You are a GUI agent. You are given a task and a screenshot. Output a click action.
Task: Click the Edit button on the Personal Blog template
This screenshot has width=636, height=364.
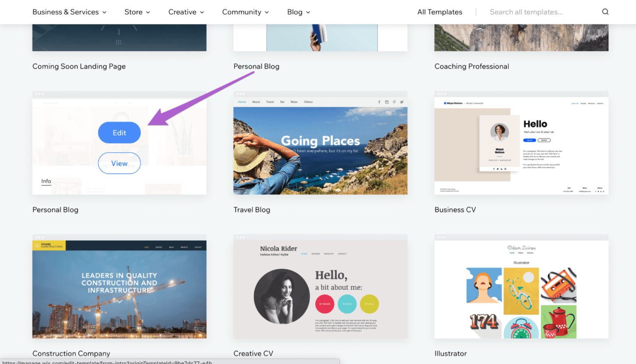tap(119, 132)
